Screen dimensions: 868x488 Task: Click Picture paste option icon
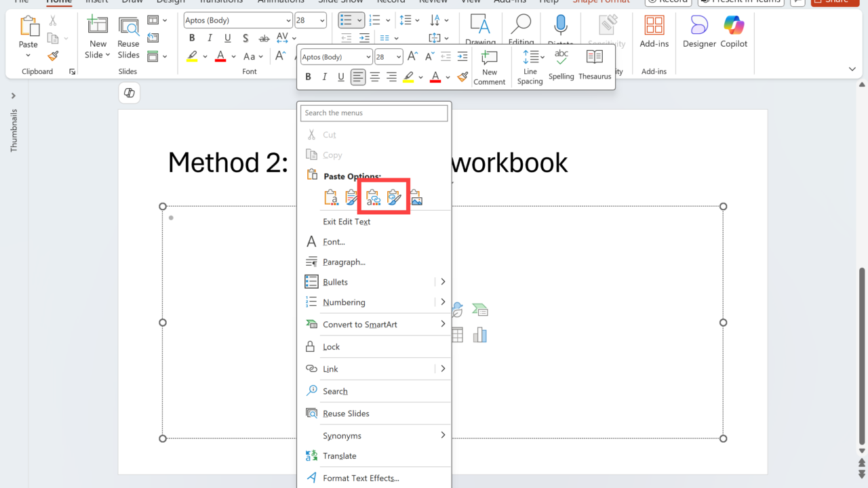pyautogui.click(x=416, y=197)
